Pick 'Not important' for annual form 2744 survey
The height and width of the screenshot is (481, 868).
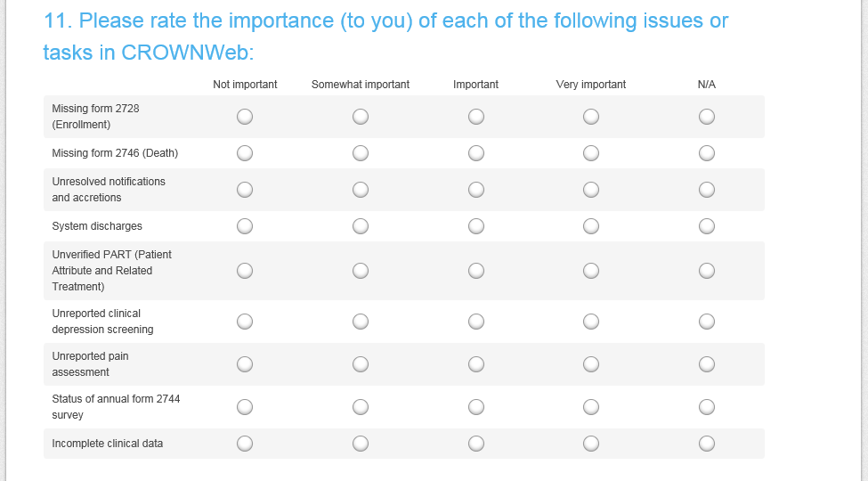[x=245, y=407]
